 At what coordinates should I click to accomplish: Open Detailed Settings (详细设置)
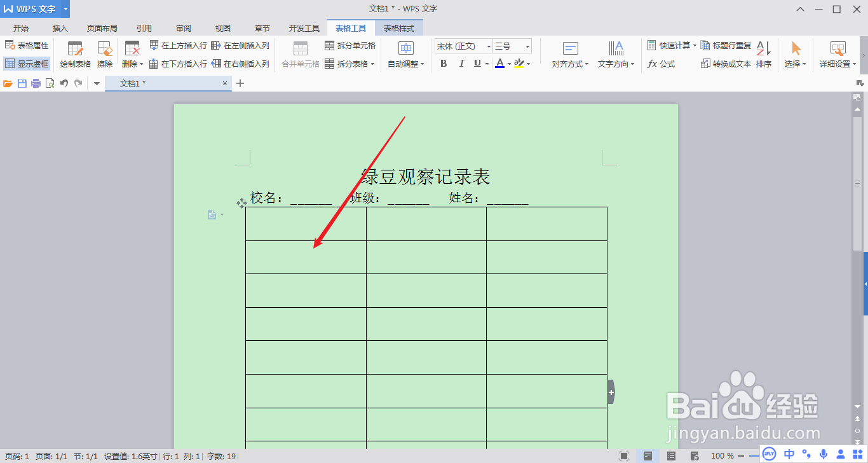tap(837, 55)
